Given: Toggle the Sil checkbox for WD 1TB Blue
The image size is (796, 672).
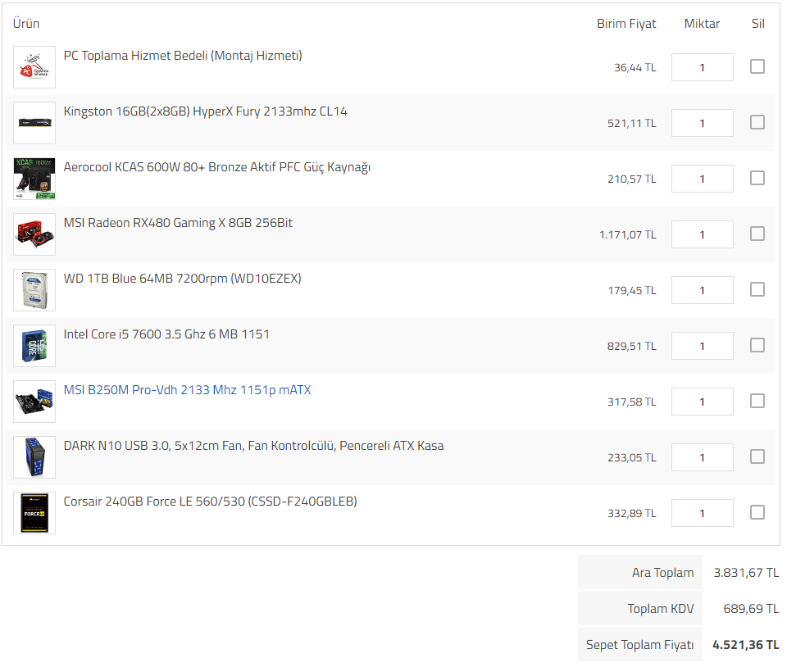Looking at the screenshot, I should (x=757, y=289).
